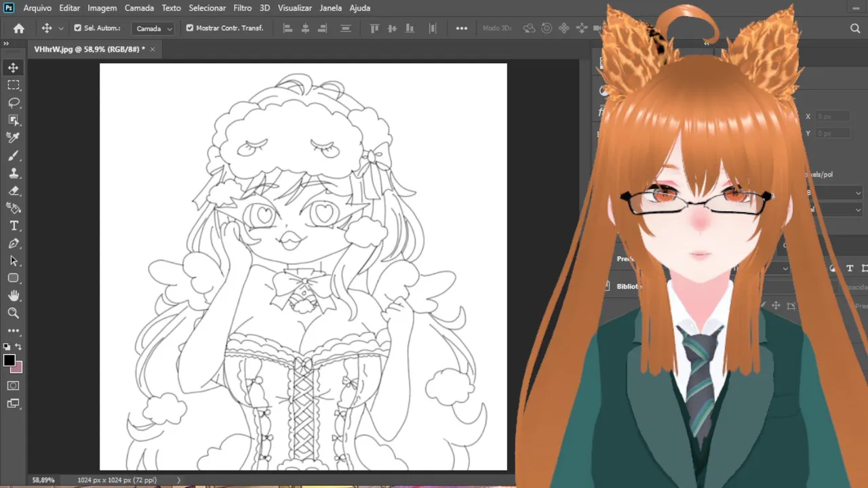Image resolution: width=868 pixels, height=488 pixels.
Task: Align top edges of layers
Action: click(x=374, y=28)
